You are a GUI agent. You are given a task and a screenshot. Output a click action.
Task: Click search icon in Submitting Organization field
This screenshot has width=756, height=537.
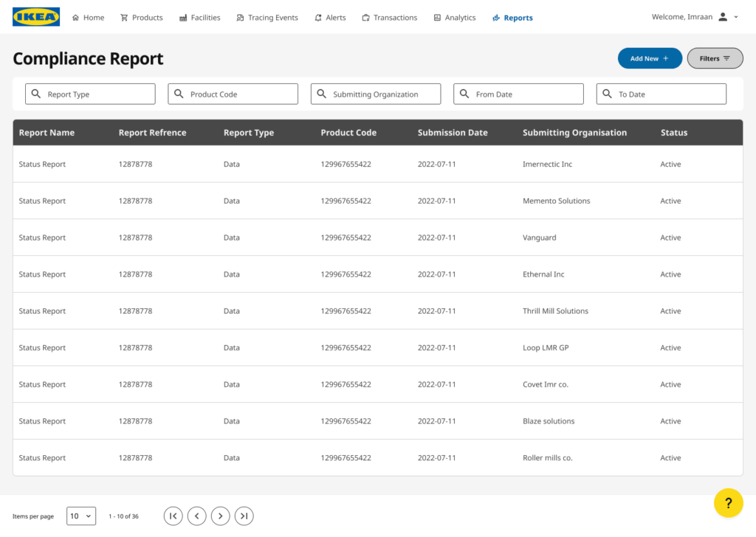[322, 94]
